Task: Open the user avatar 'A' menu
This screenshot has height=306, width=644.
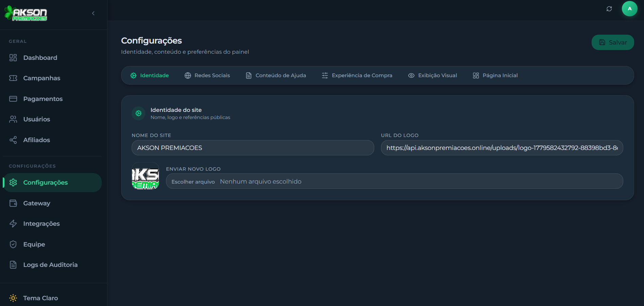Action: click(630, 8)
